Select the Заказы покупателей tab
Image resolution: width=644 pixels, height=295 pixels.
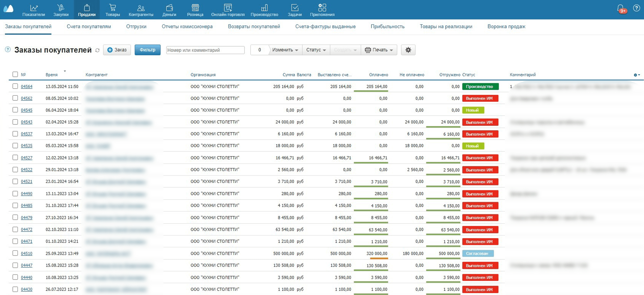(28, 26)
